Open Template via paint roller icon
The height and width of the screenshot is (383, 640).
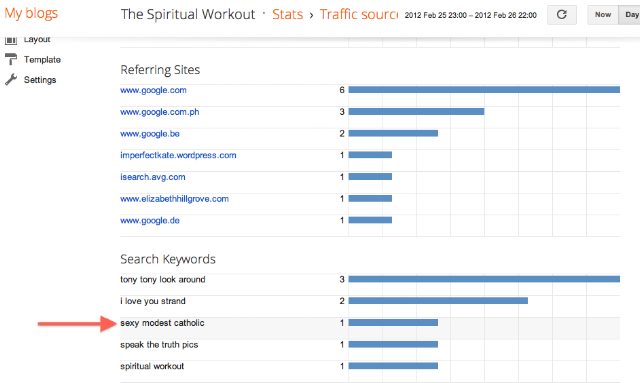pyautogui.click(x=11, y=60)
